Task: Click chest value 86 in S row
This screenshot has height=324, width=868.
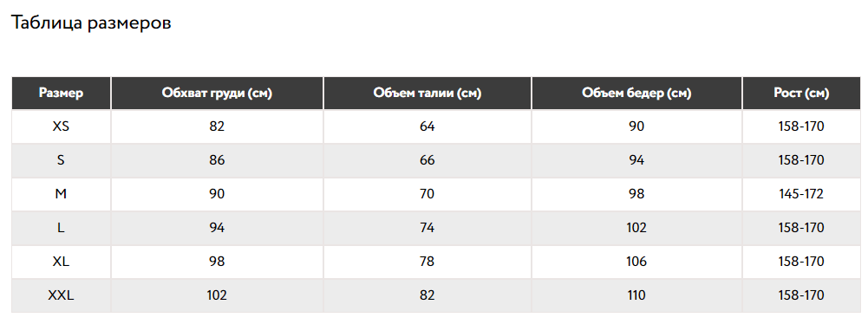Action: tap(217, 160)
